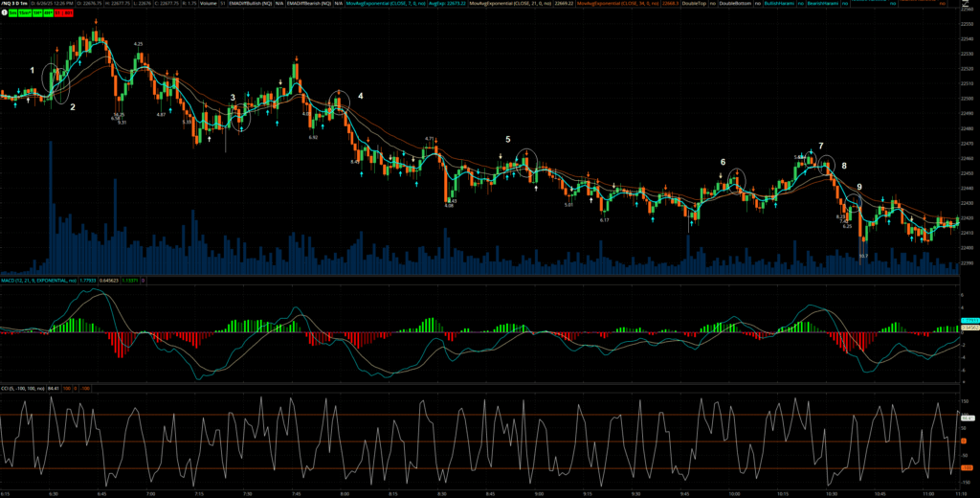Viewport: 980px width, 498px height.
Task: Click N/A value after EMADiffBearish
Action: (x=338, y=3)
